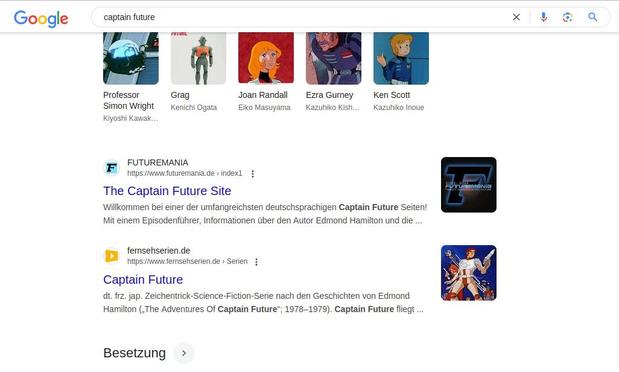The image size is (619, 372).
Task: Open the Ezra Gurney character image
Action: pos(333,58)
